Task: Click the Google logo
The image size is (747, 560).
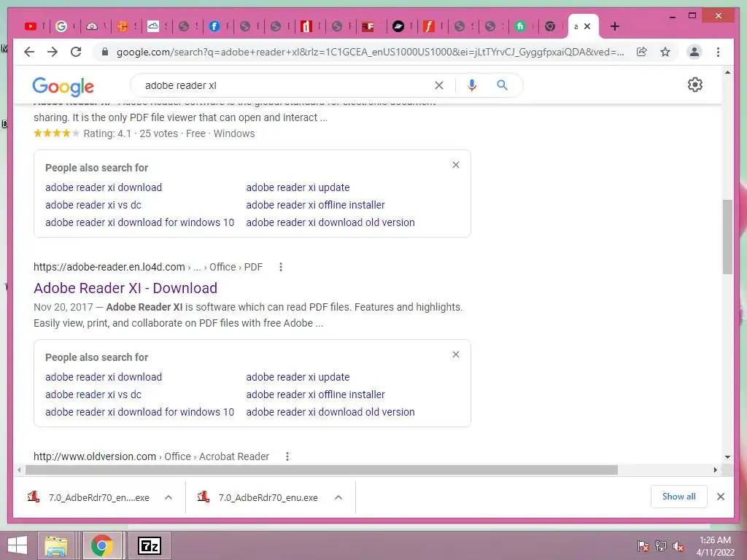Action: click(63, 86)
